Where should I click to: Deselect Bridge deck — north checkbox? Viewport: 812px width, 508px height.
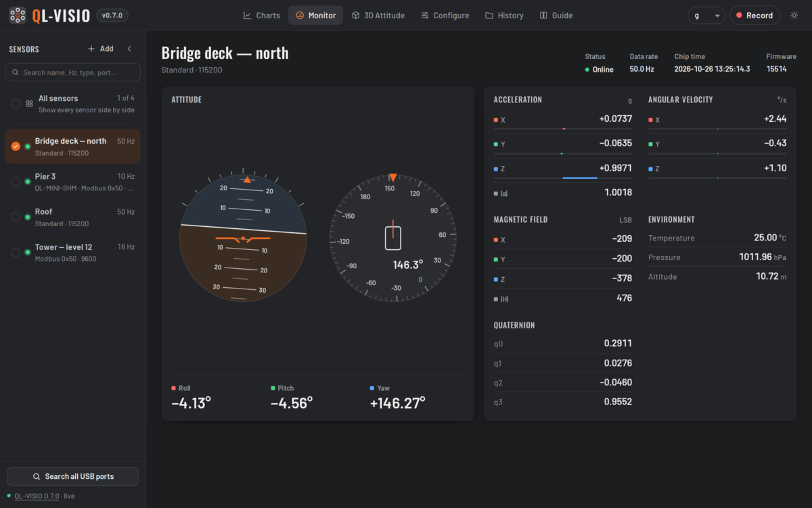(16, 146)
